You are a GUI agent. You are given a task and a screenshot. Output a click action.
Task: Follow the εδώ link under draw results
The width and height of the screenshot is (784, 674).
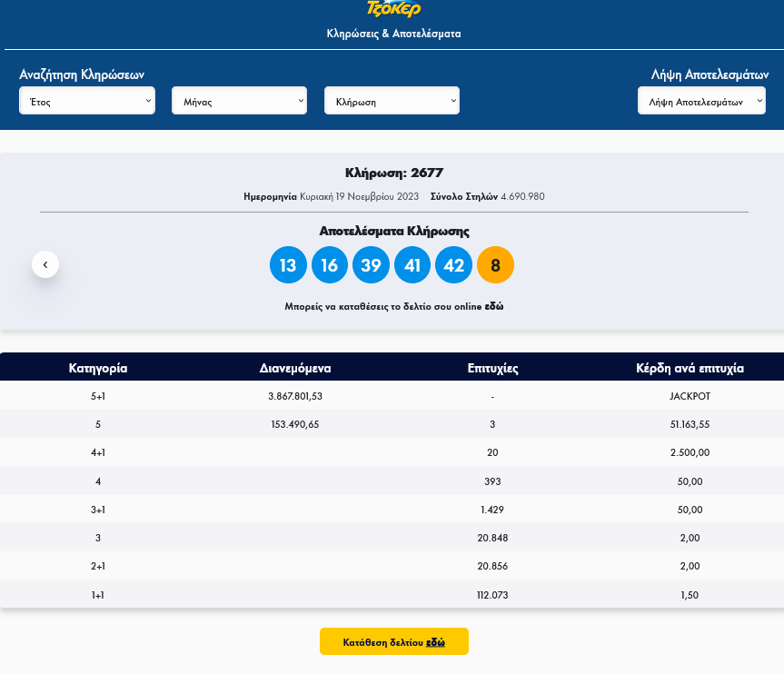point(494,307)
